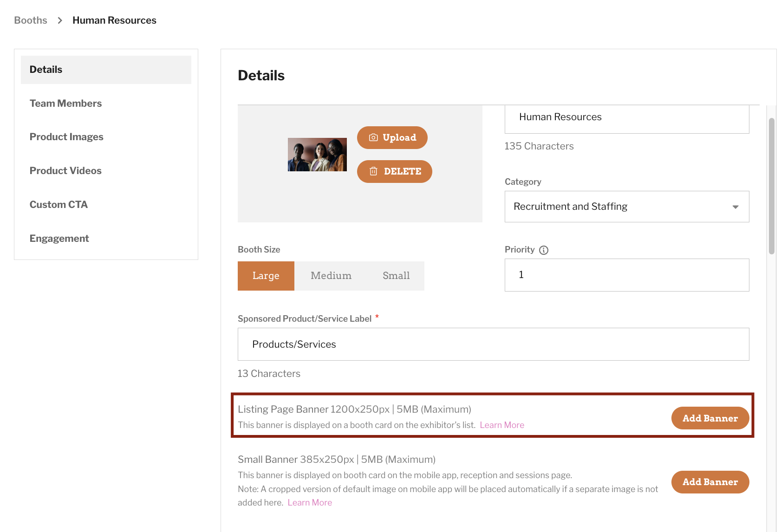781x532 pixels.
Task: Select the Large booth size
Action: point(266,276)
